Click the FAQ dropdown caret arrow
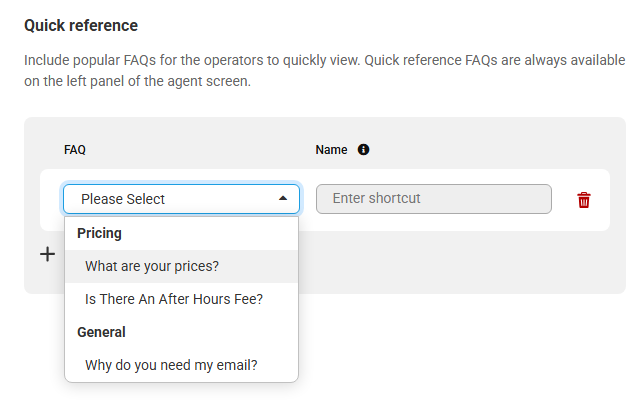This screenshot has height=404, width=636. 283,199
